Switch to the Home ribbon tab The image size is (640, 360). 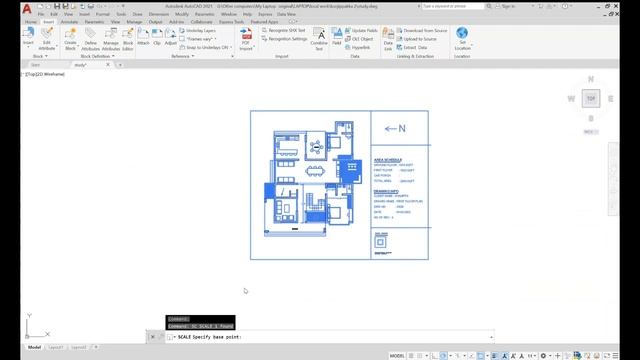coord(31,22)
